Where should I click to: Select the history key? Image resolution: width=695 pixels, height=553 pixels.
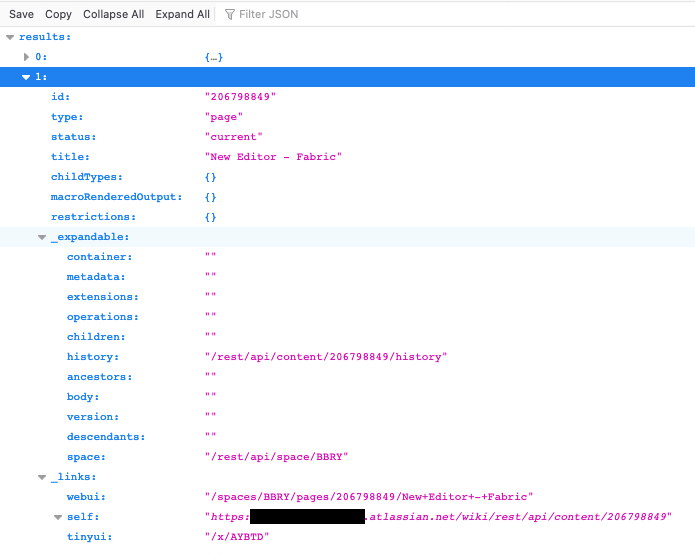pyautogui.click(x=93, y=357)
